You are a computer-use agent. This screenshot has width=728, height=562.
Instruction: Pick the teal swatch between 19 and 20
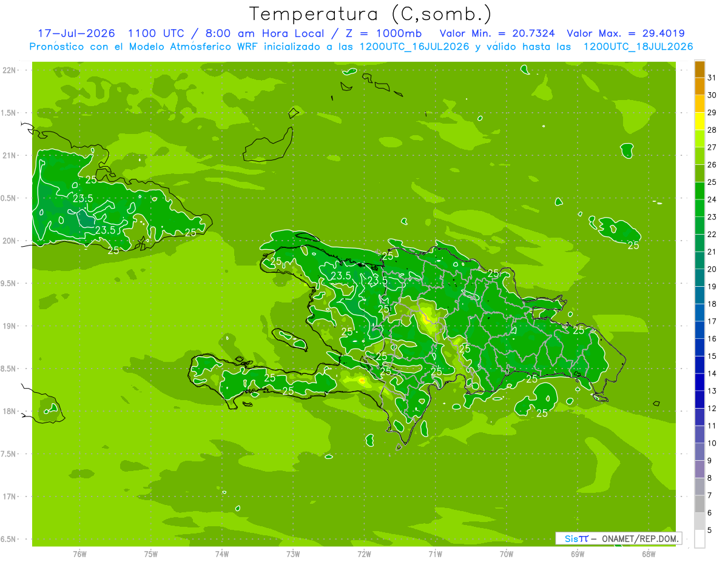tap(699, 278)
